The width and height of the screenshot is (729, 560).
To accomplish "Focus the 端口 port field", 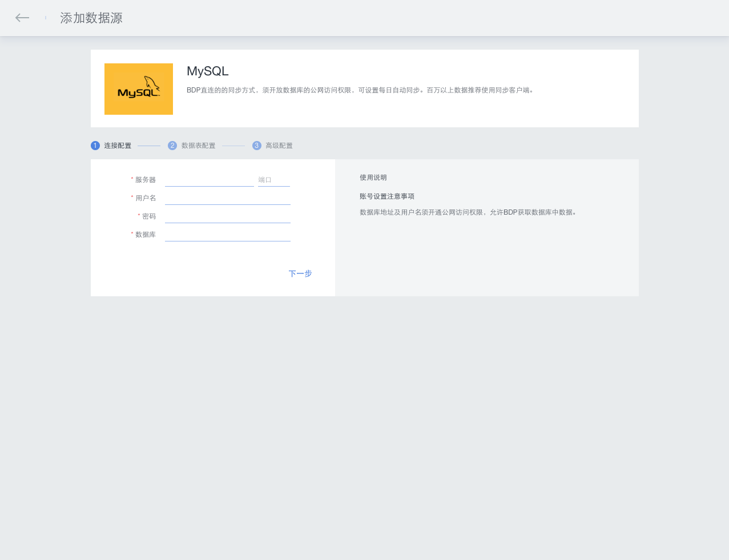I will click(274, 180).
